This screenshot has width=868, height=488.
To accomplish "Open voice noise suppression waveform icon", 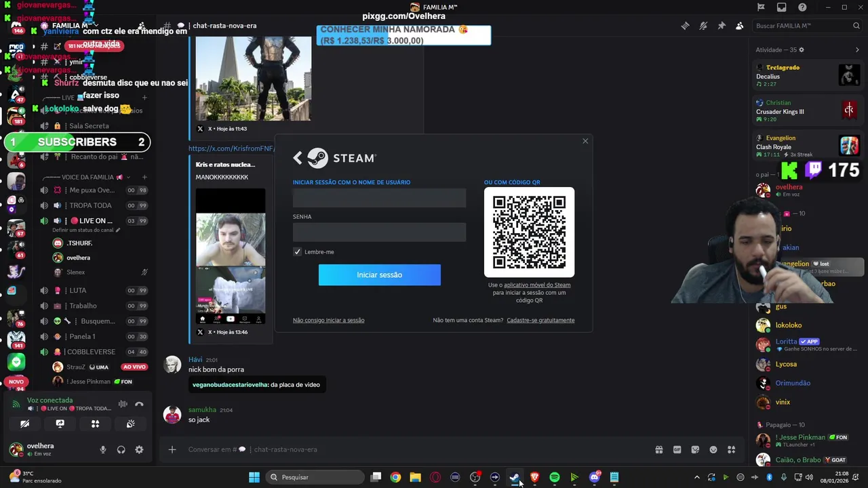I will tap(123, 404).
